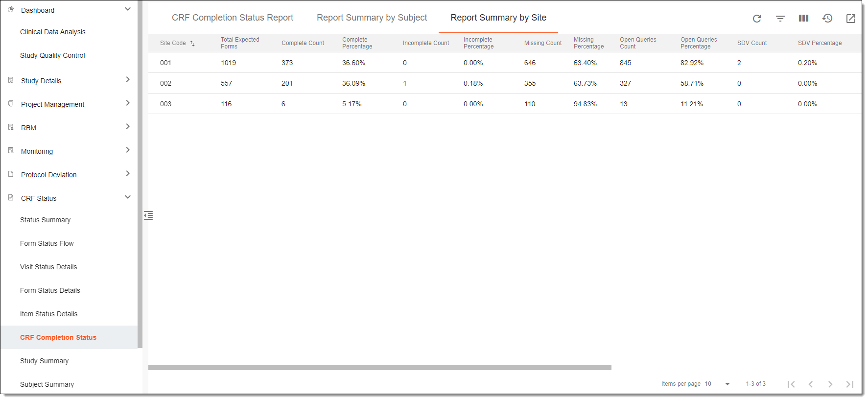Open CRF Completion Status page
The image size is (868, 400).
pyautogui.click(x=58, y=337)
